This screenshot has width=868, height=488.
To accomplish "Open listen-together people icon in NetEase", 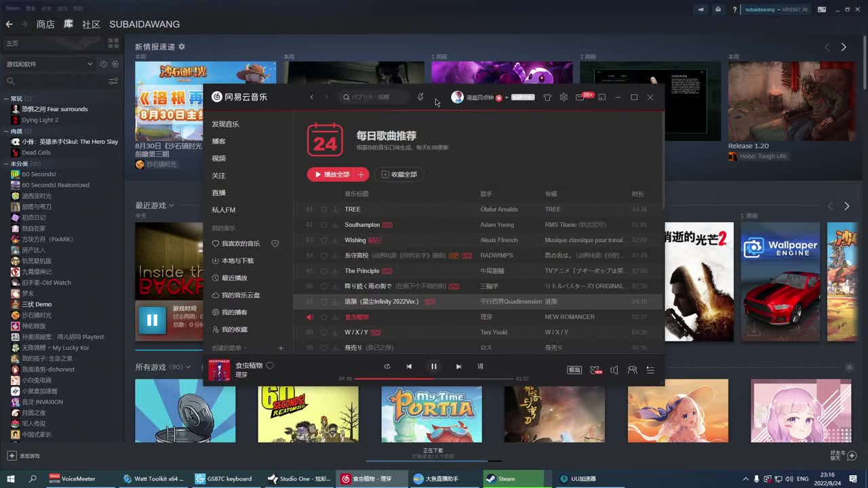I will 632,370.
